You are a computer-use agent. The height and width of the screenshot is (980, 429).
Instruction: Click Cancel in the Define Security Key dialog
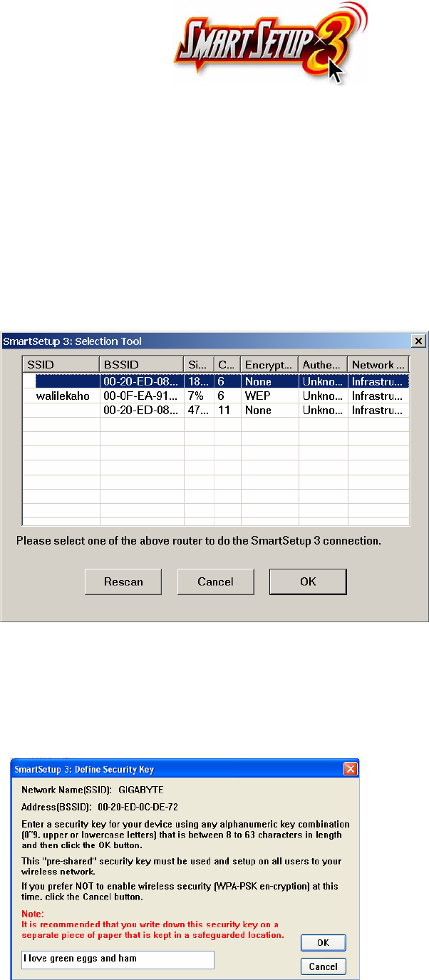click(x=324, y=966)
